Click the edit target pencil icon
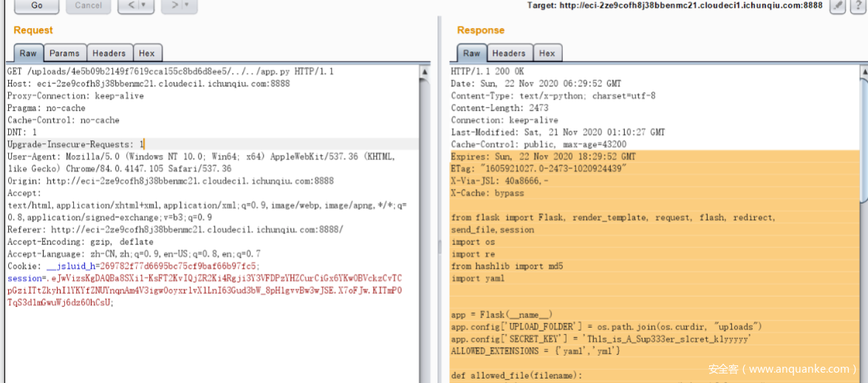The height and width of the screenshot is (383, 868). click(x=837, y=6)
